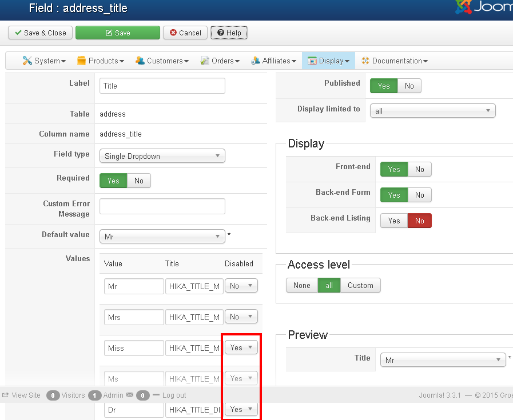
Task: Click the HIKA_TITLE_D title field
Action: click(194, 410)
